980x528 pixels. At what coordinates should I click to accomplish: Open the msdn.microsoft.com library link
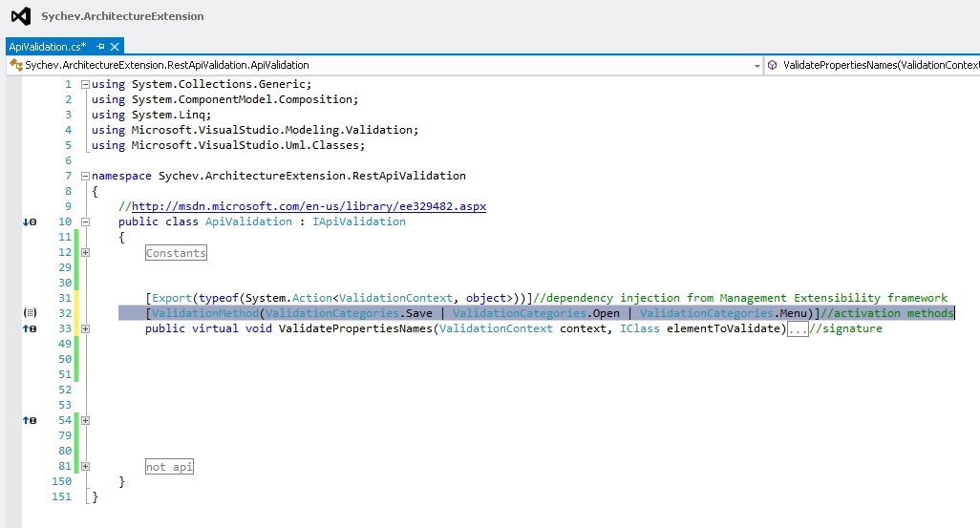click(309, 206)
